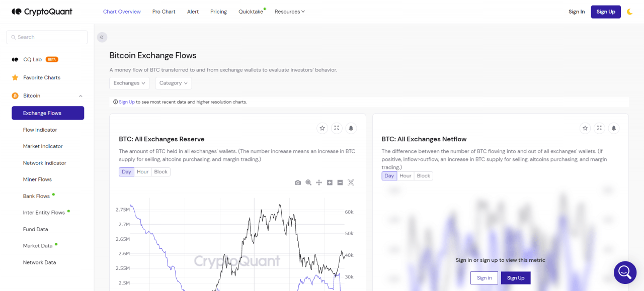Reset axes on the Exchanges Reserve chart
644x291 pixels.
tap(351, 182)
